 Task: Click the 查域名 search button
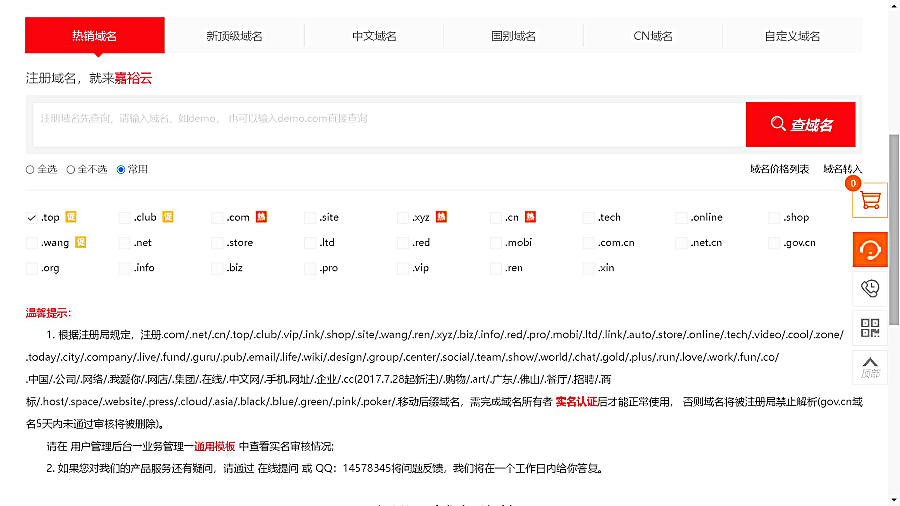[800, 125]
